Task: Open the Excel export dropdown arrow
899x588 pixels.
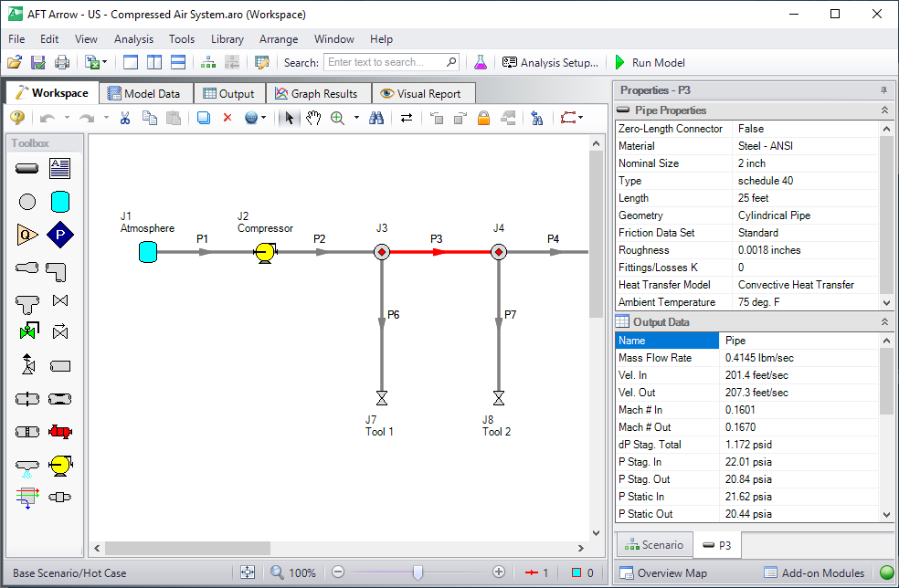Action: [104, 62]
